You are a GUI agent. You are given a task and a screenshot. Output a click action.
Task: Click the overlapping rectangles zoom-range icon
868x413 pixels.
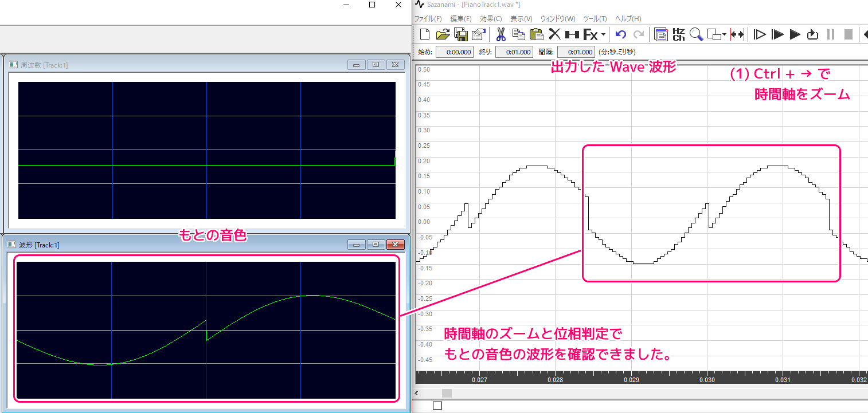point(714,34)
